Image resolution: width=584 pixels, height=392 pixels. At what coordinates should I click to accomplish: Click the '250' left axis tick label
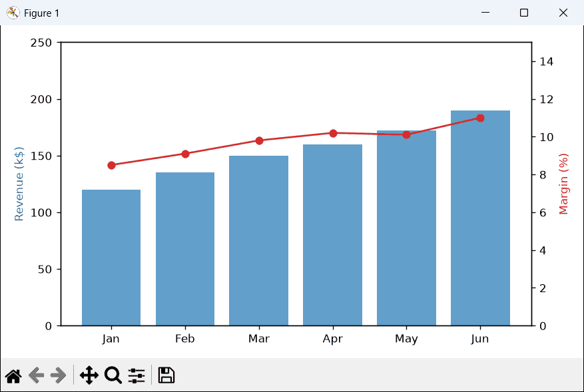(41, 43)
